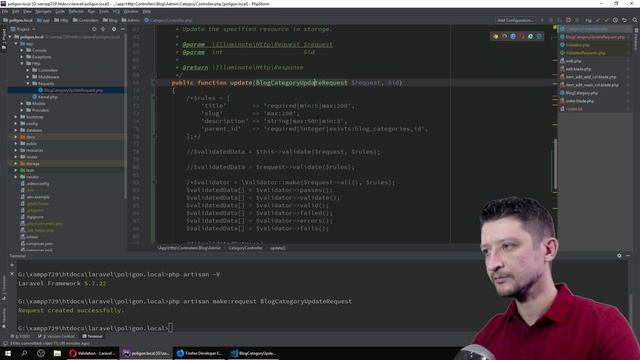Viewport: 640px width, 360px height.
Task: Click the editor vertical scrollbar
Action: tap(555, 165)
